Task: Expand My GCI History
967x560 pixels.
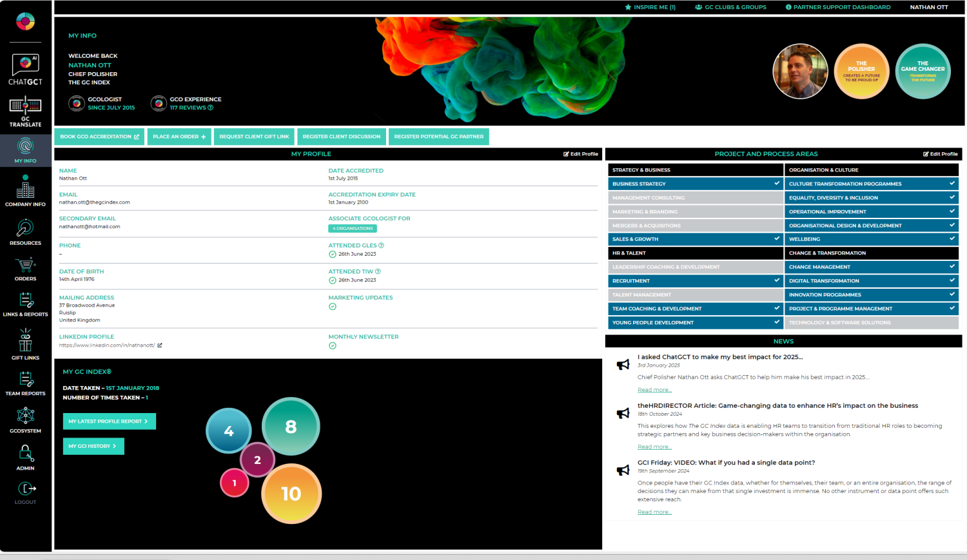Action: [93, 446]
